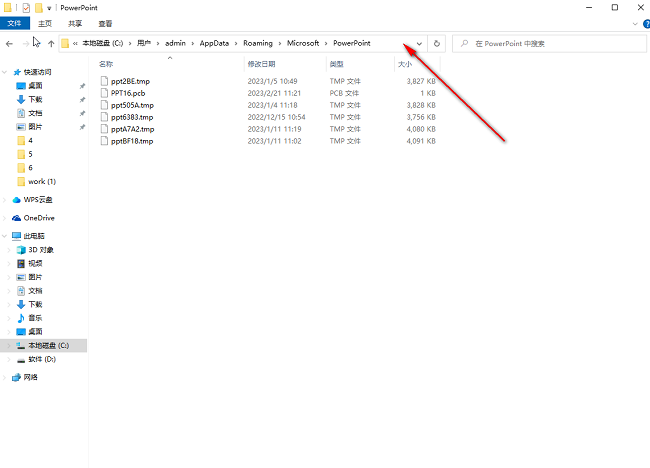Open 图片 under quick access
This screenshot has height=468, width=650.
(35, 127)
